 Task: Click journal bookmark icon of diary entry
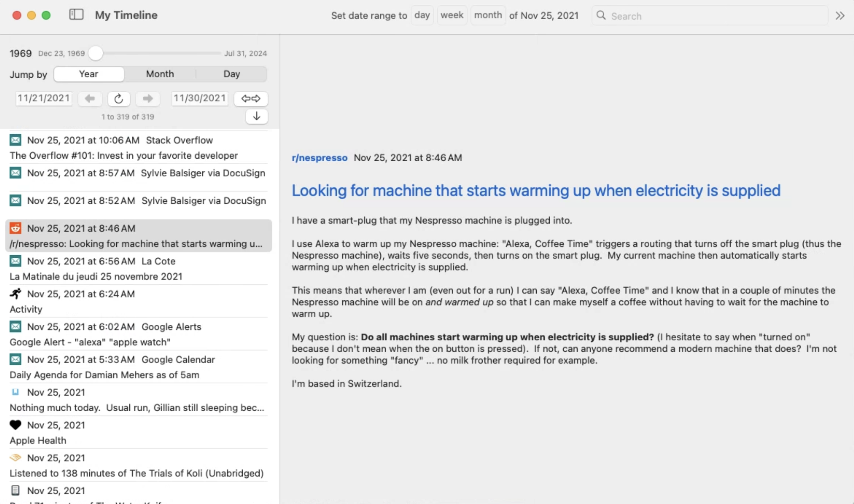16,392
